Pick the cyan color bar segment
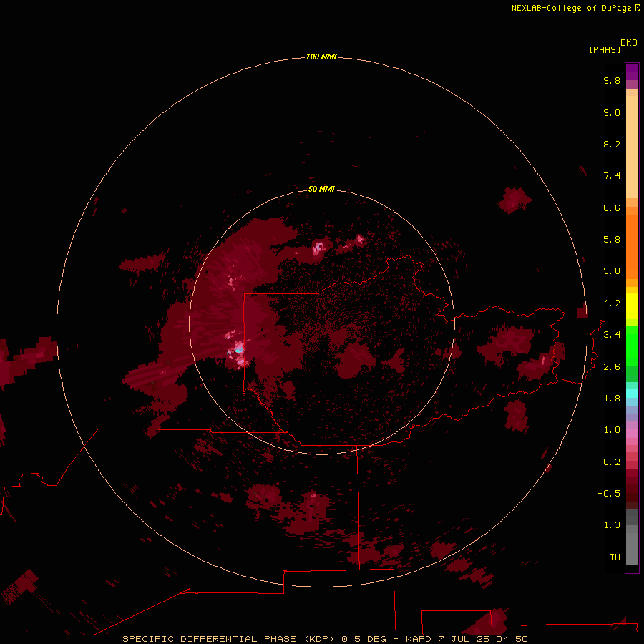Image resolution: width=644 pixels, height=644 pixels. (632, 394)
